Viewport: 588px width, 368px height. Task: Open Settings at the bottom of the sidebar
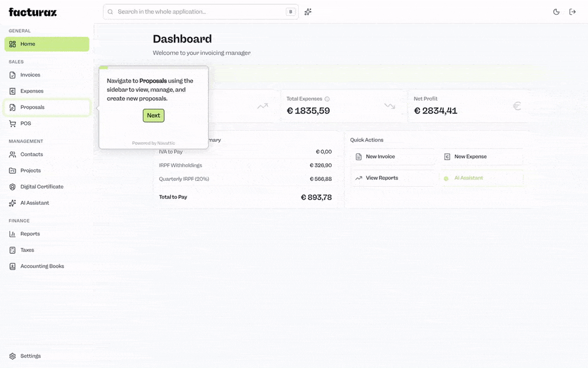pos(47,356)
